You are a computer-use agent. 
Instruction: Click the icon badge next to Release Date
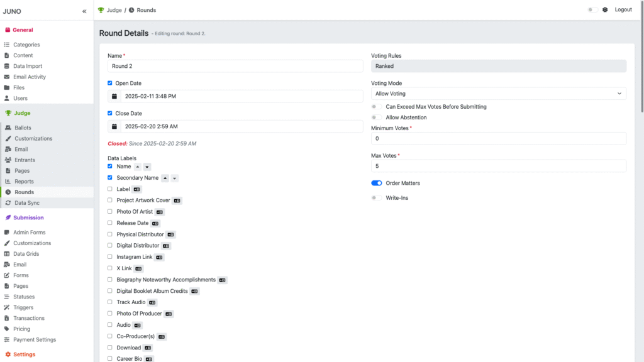pos(155,224)
